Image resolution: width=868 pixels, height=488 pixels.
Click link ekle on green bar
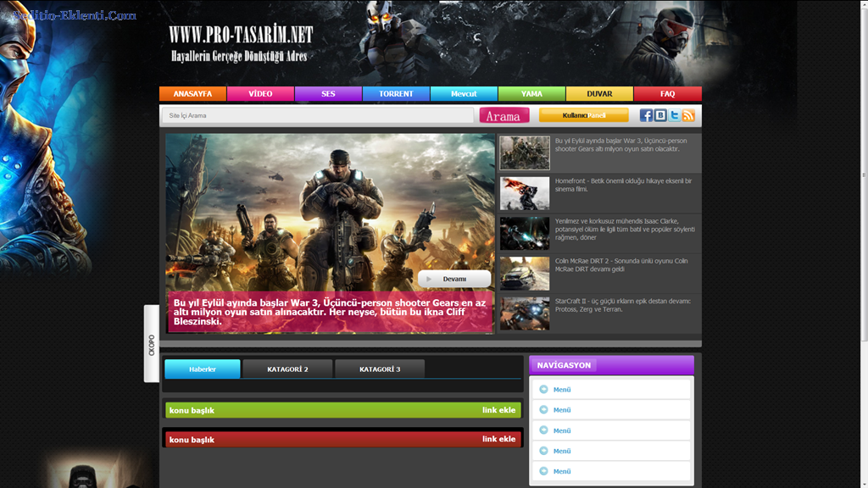[x=498, y=410]
